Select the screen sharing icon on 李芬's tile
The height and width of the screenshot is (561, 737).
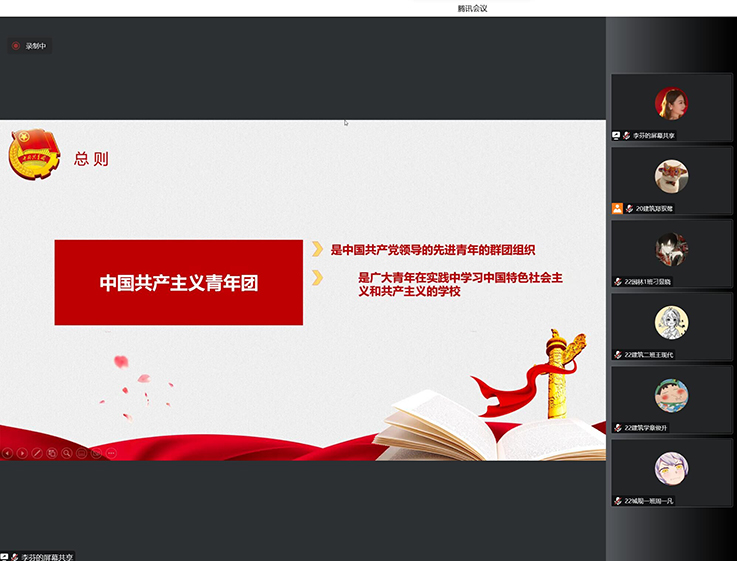(x=616, y=135)
